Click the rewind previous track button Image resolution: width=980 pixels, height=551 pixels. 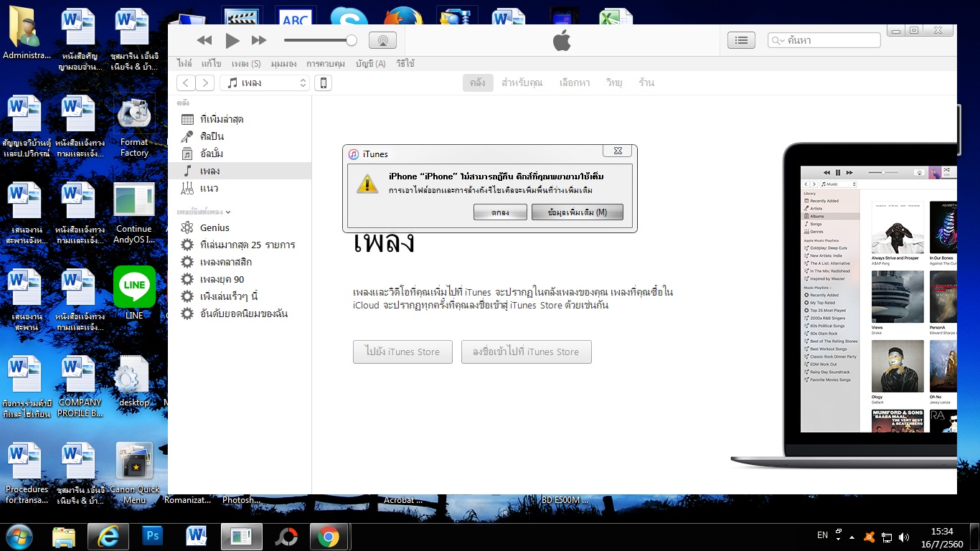point(204,41)
